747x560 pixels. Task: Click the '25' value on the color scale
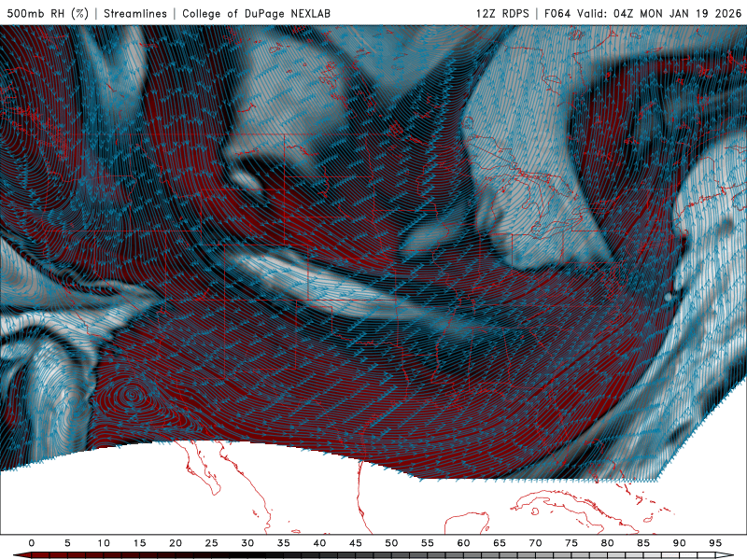pos(212,543)
